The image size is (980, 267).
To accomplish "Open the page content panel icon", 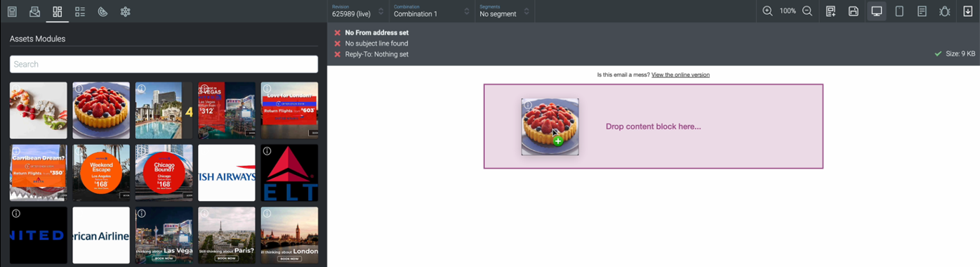I will 12,11.
